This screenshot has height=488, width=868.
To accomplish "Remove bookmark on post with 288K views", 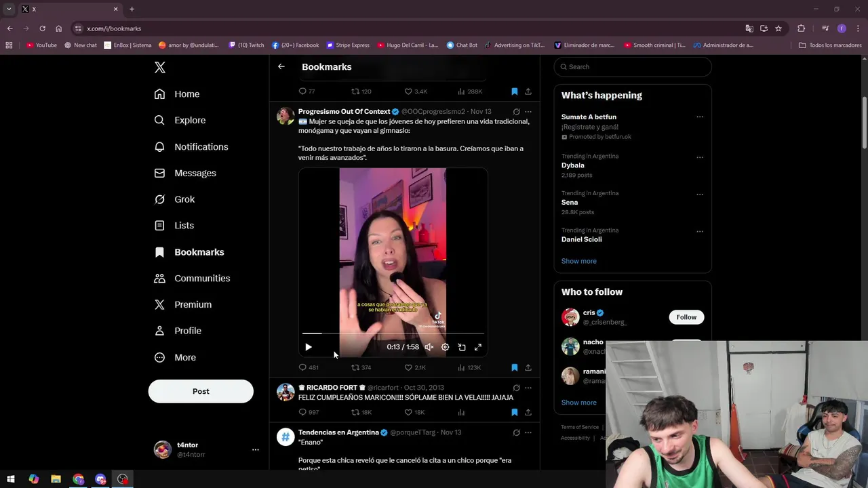I will click(514, 91).
